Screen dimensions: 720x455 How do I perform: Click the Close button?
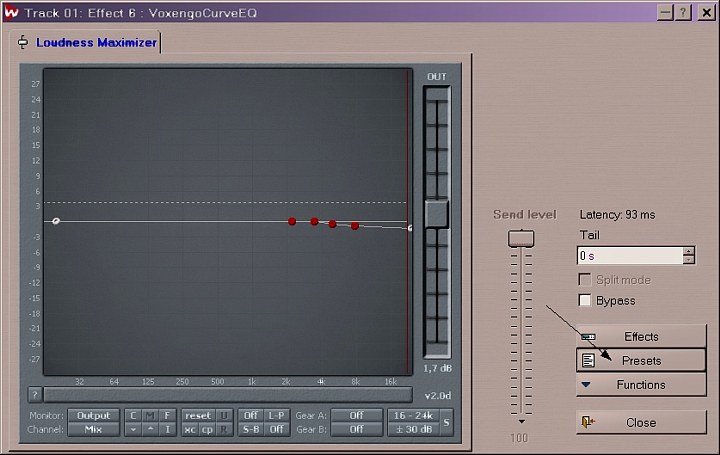coord(641,422)
